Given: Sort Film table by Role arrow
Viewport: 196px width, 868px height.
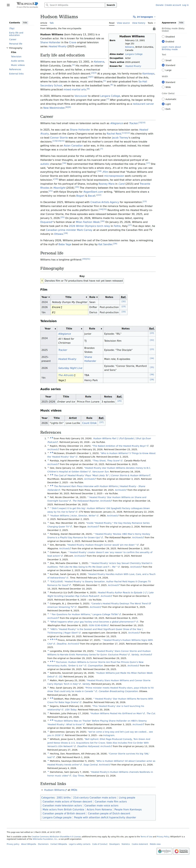Looking at the screenshot, I should coord(97,297).
